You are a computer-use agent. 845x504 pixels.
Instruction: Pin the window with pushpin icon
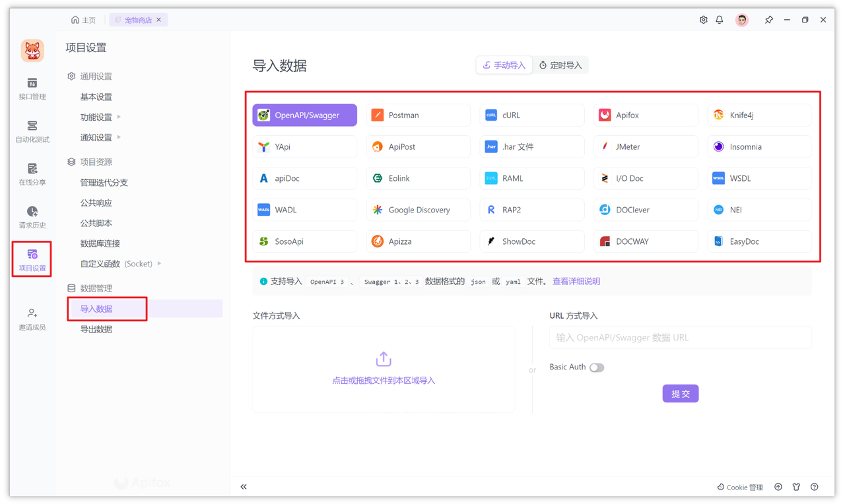tap(768, 20)
